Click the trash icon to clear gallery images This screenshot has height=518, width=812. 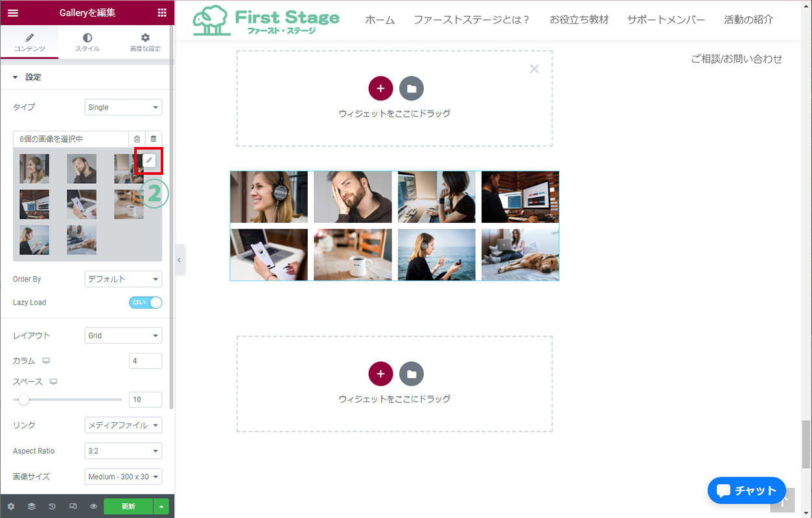tap(137, 139)
